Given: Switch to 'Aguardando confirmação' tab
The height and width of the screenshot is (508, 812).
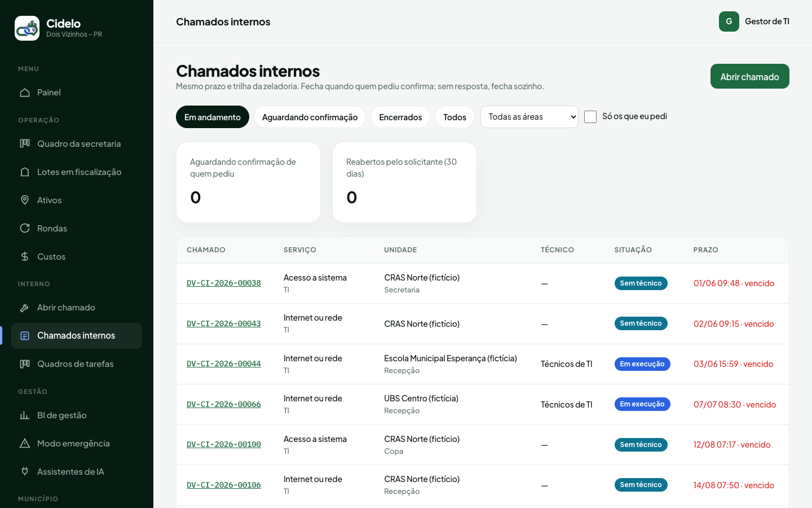Looking at the screenshot, I should [x=310, y=117].
